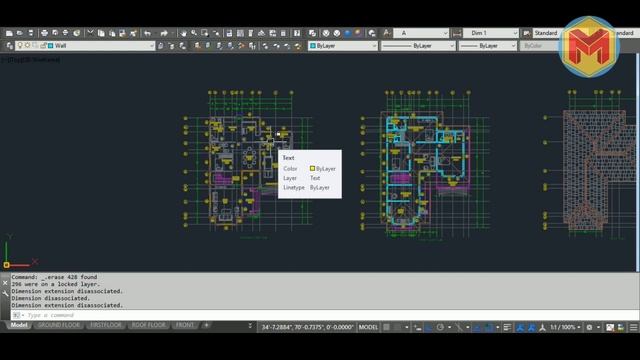This screenshot has width=640, height=360.
Task: Open the ByLayer lineweight dropdown
Action: (513, 46)
